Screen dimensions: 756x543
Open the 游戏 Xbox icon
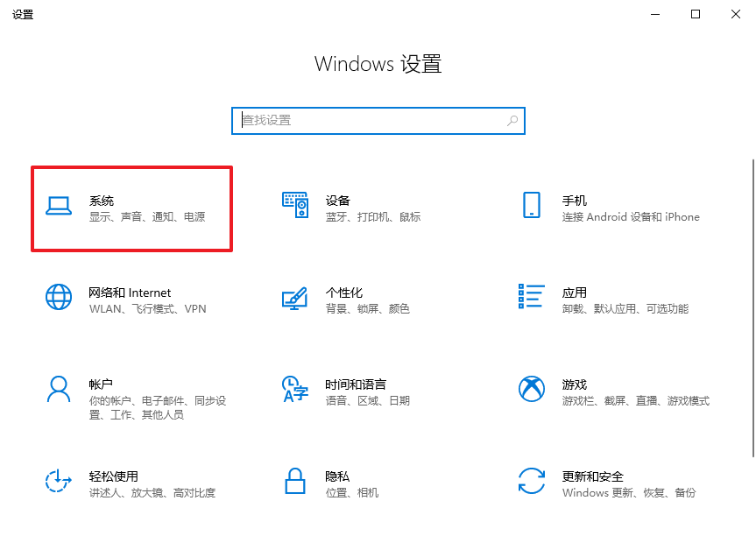(531, 389)
